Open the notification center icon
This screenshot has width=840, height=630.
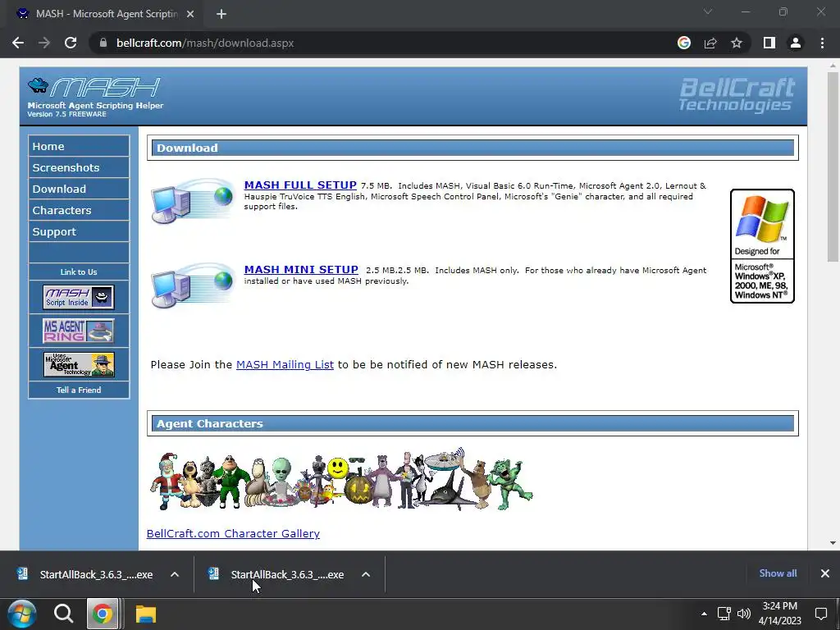(x=821, y=614)
